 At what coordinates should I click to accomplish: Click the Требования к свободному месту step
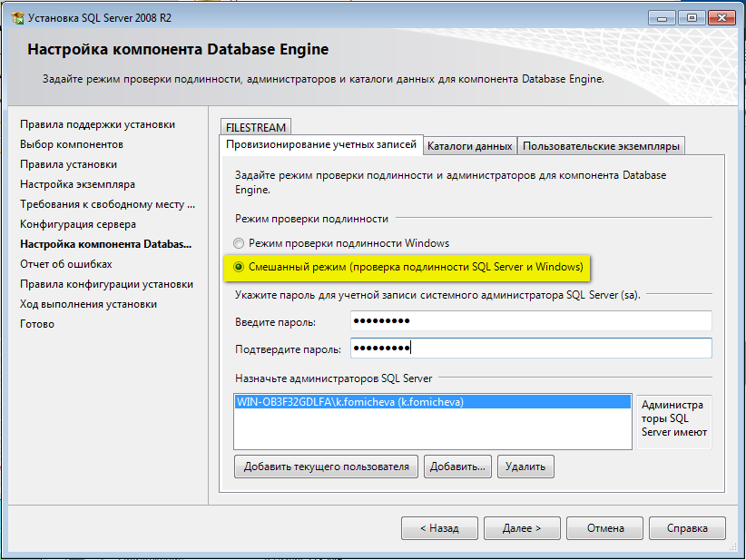tap(107, 204)
